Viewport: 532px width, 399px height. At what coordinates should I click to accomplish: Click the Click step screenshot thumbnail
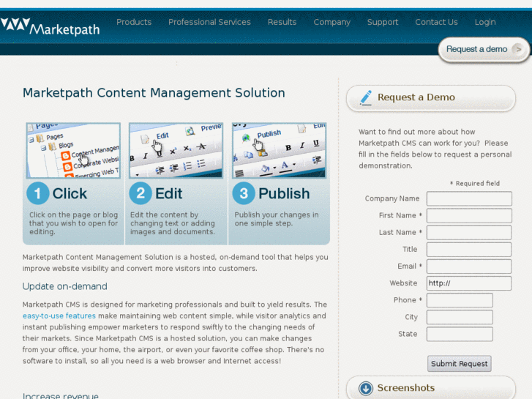[73, 150]
